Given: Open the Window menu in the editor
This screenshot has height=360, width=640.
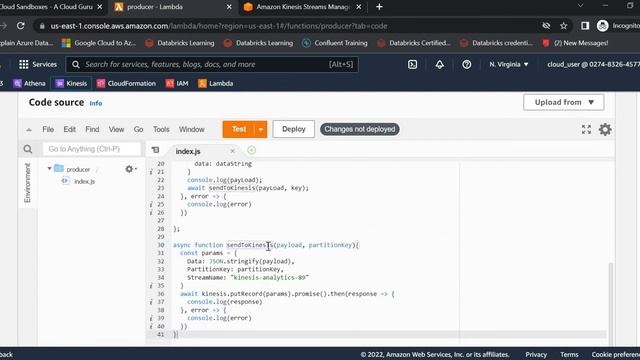Looking at the screenshot, I should click(x=191, y=129).
